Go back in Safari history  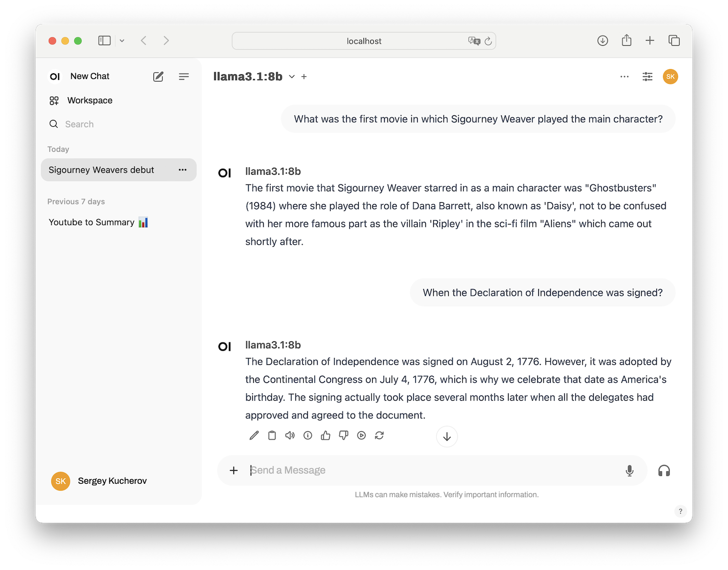(144, 41)
